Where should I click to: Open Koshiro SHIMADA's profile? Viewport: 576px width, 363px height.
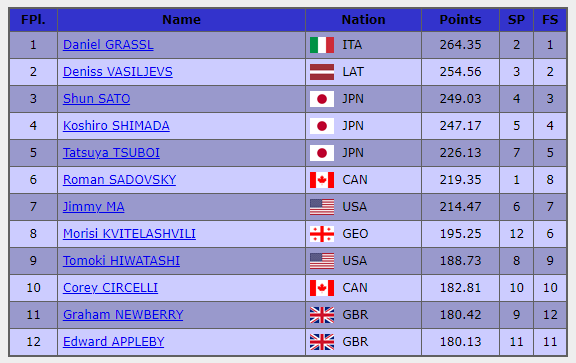pyautogui.click(x=116, y=126)
